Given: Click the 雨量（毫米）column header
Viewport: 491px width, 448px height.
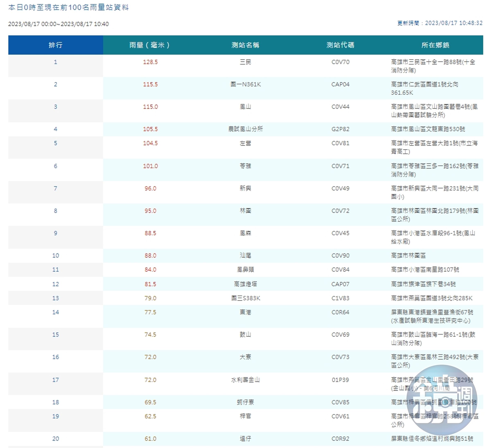Looking at the screenshot, I should (150, 45).
